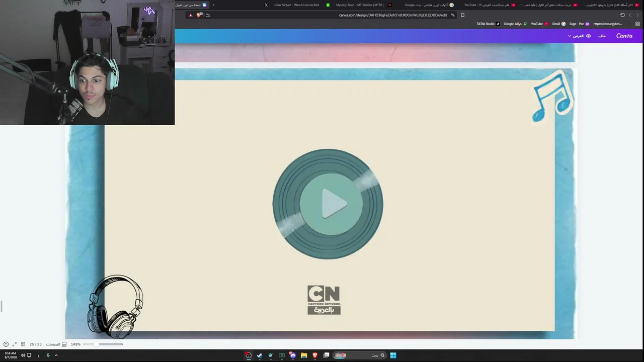644x362 pixels.
Task: Open OBS Studio from the taskbar
Action: (249, 355)
